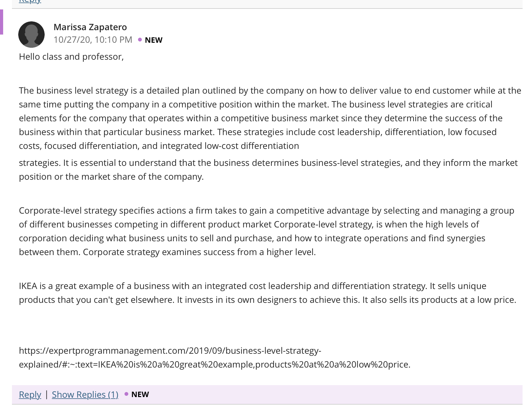Click the purple dot beside the timestamp's NEW label
Viewport: 532px width, 409px height.
140,40
